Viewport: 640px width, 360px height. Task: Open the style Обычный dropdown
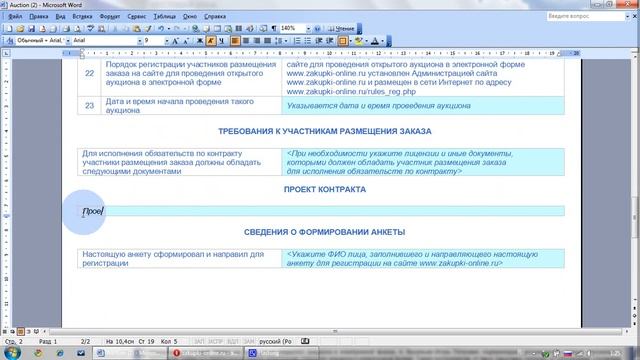(x=68, y=40)
